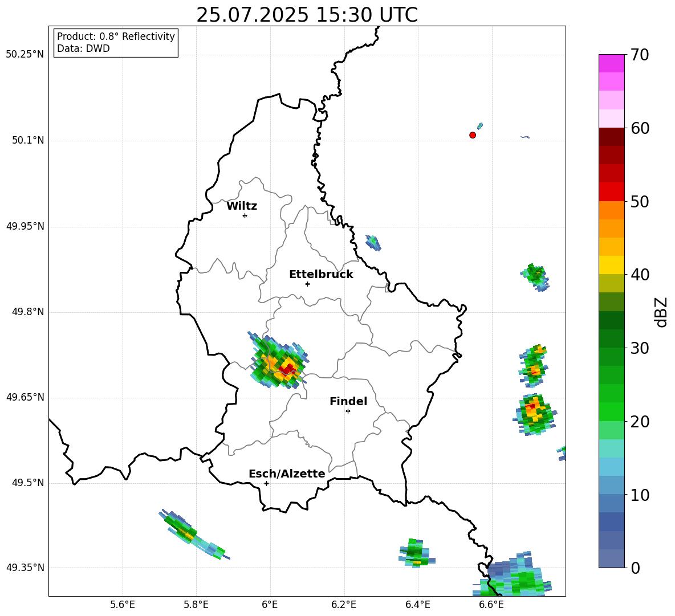Image resolution: width=675 pixels, height=616 pixels.
Task: Click the 30 label on colorbar
Action: [x=640, y=348]
